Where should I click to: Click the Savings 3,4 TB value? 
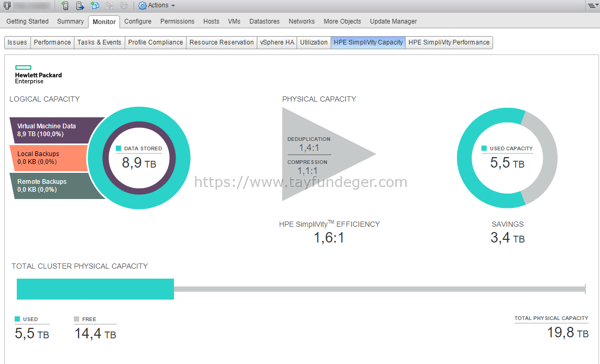(508, 238)
